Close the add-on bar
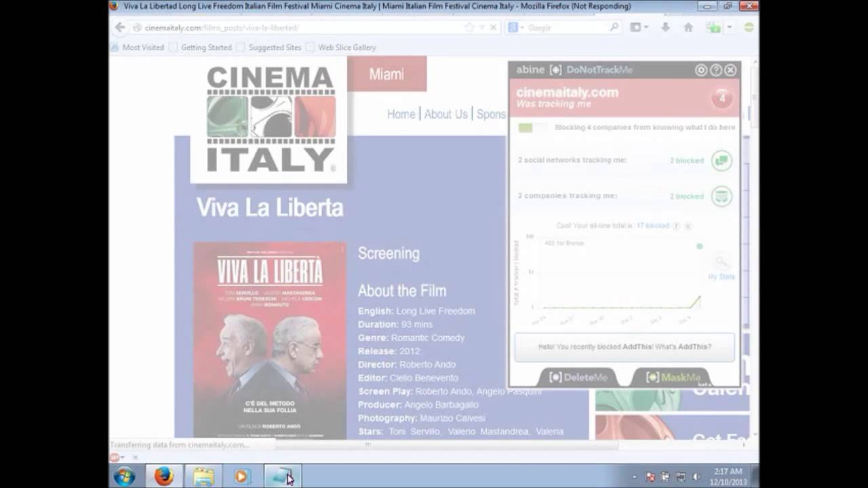The image size is (868, 488). point(135,457)
